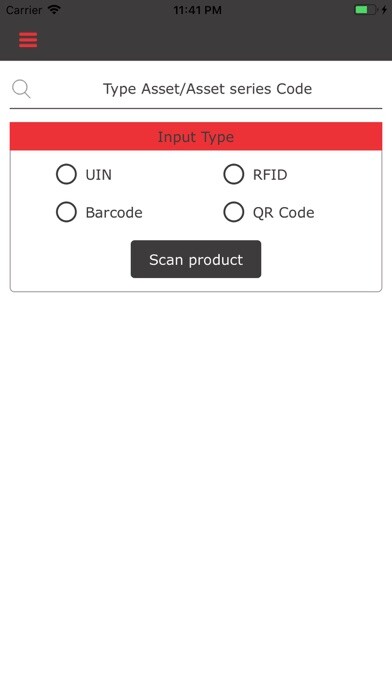Tap the battery indicator icon

365,9
